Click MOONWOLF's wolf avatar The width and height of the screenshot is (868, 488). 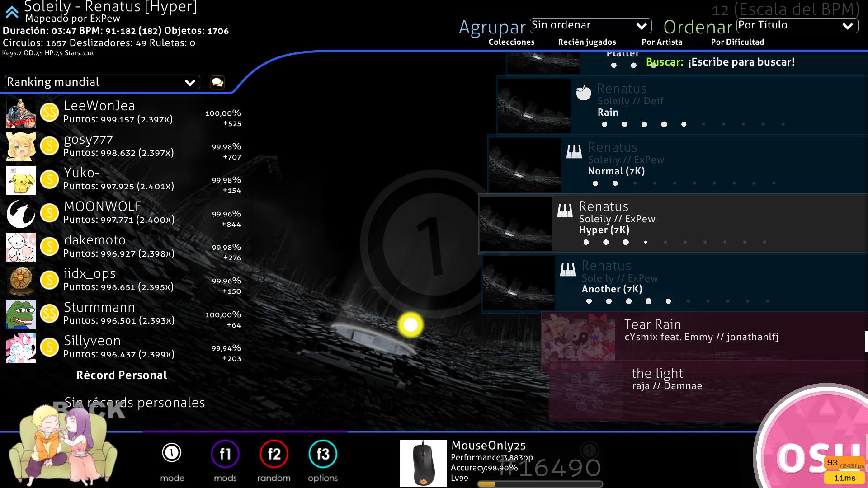[21, 213]
